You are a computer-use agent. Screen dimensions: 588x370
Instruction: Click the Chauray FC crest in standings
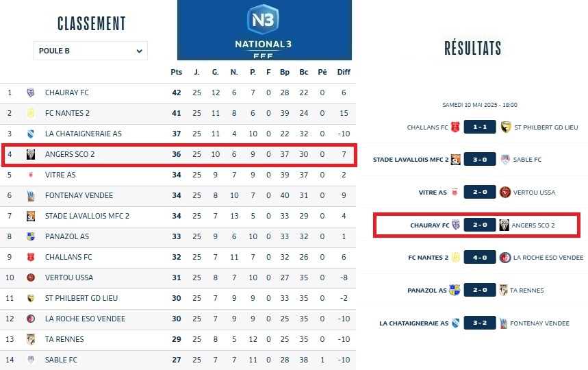pos(31,92)
